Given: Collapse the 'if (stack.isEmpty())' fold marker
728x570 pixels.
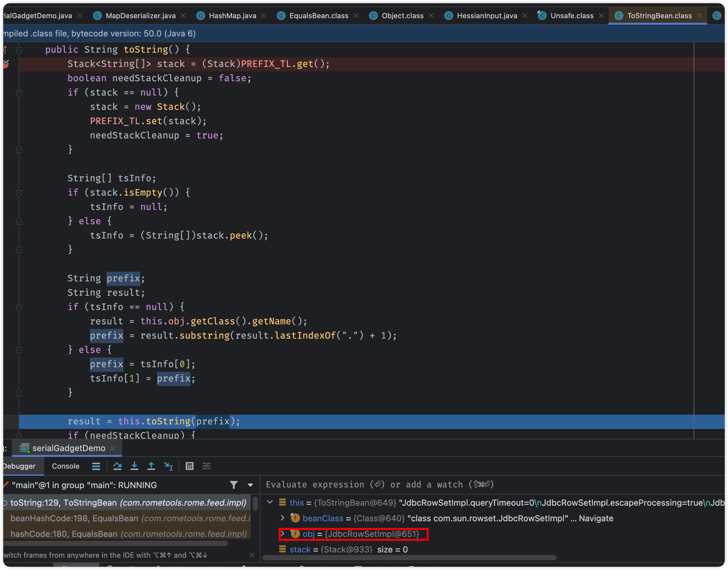Looking at the screenshot, I should coord(19,193).
